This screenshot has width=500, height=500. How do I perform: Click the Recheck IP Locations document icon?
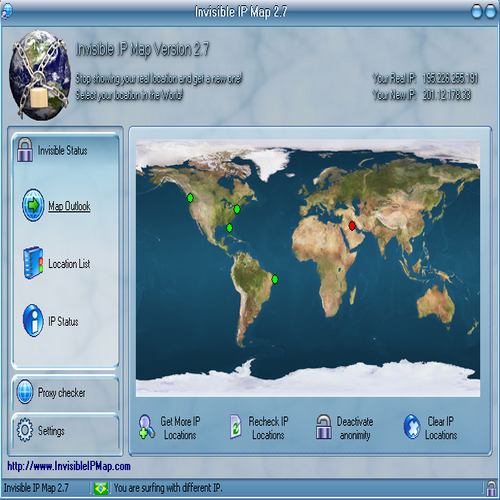[x=236, y=426]
